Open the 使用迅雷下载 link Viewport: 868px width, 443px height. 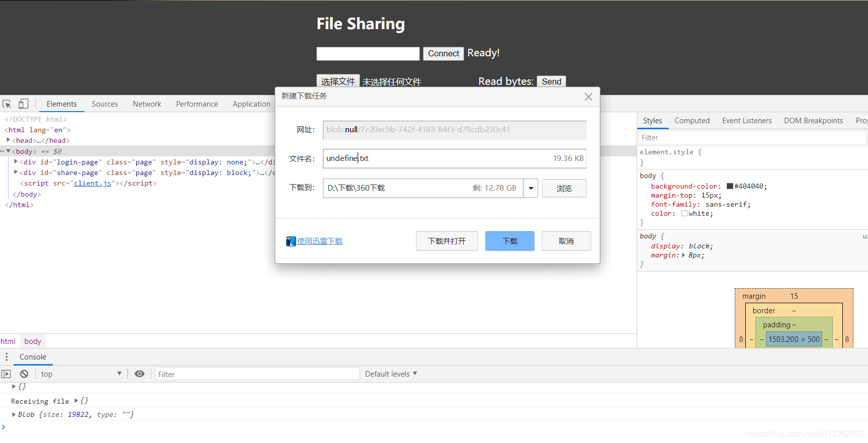[320, 241]
